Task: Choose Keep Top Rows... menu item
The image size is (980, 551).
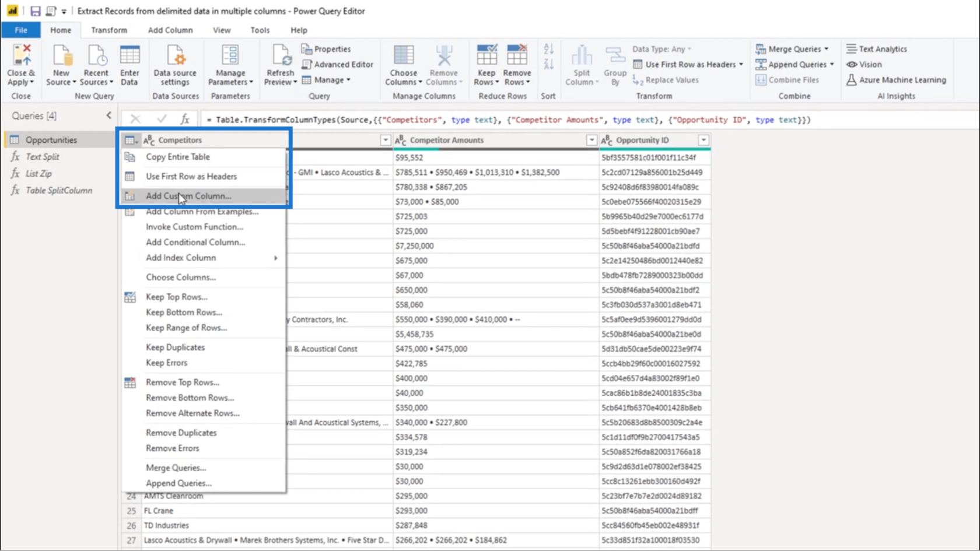Action: click(x=204, y=297)
